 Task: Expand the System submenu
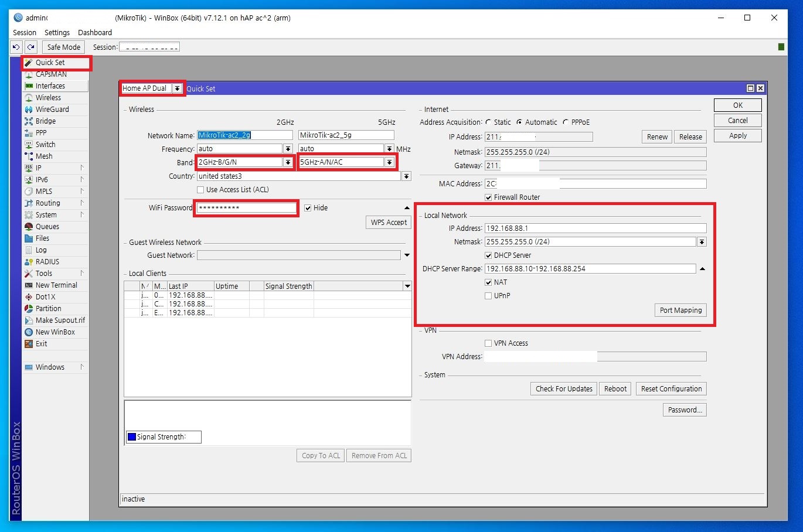coord(82,215)
